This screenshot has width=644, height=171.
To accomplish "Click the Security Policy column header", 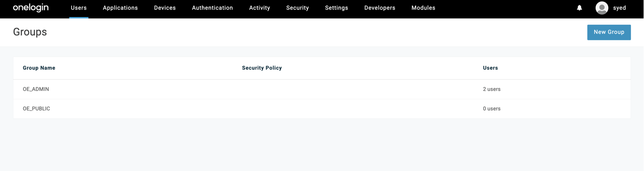I will click(262, 68).
